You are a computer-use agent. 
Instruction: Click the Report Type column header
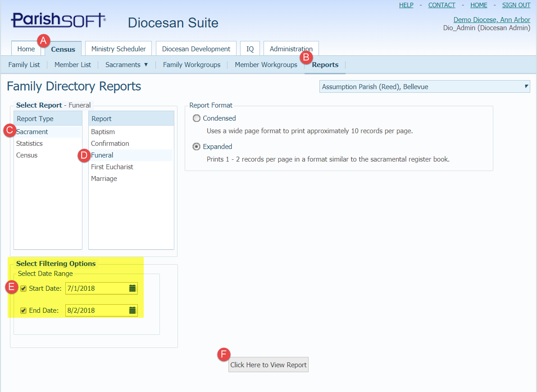tap(48, 118)
